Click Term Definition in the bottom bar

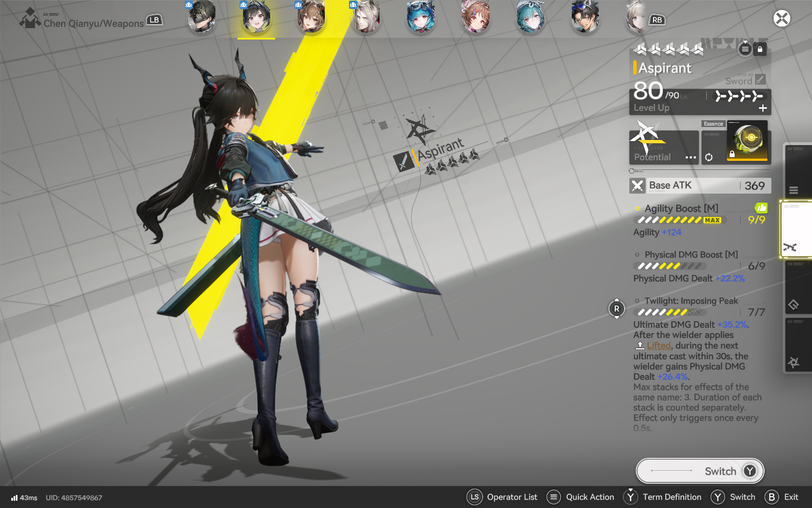coord(663,497)
